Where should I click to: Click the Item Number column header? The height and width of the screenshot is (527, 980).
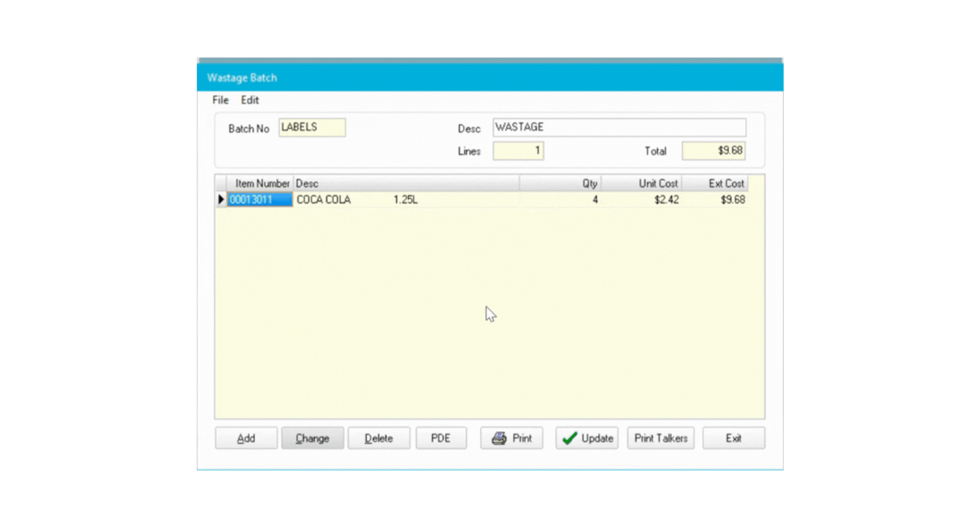pos(261,184)
